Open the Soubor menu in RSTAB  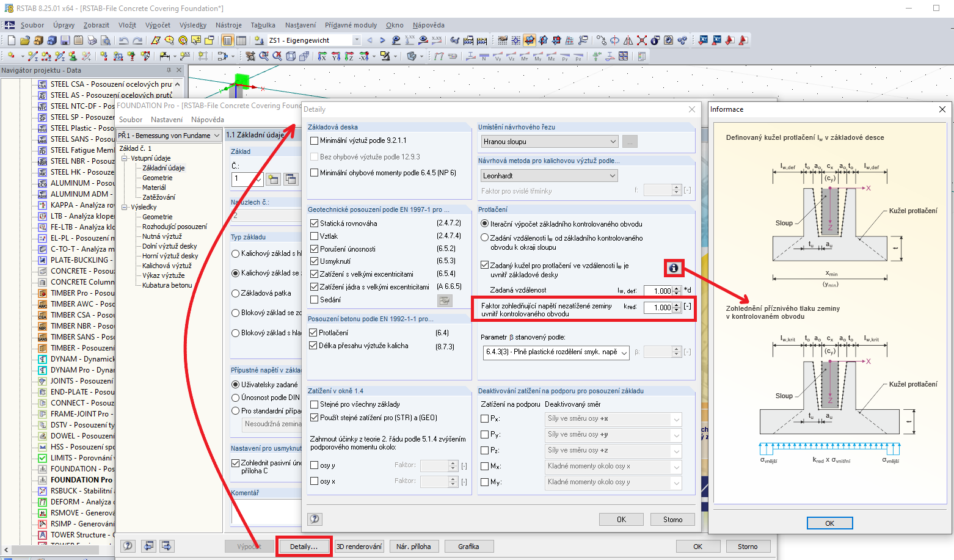pos(32,25)
